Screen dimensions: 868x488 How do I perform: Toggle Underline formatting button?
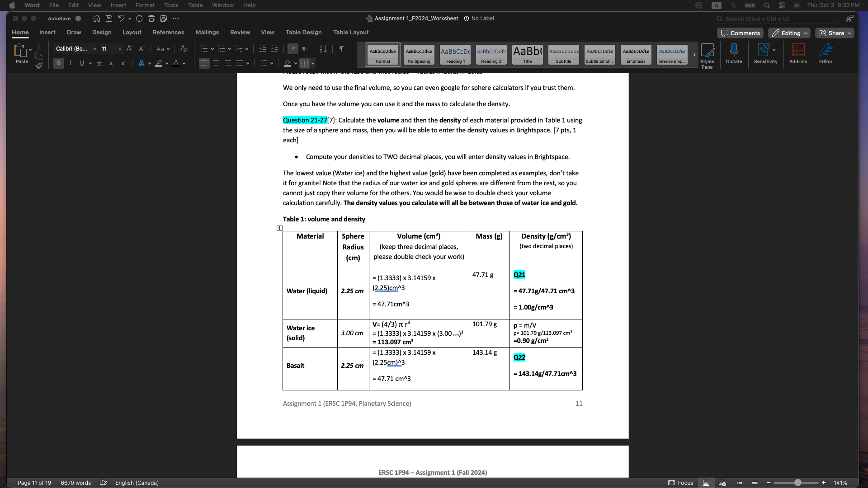pos(82,64)
